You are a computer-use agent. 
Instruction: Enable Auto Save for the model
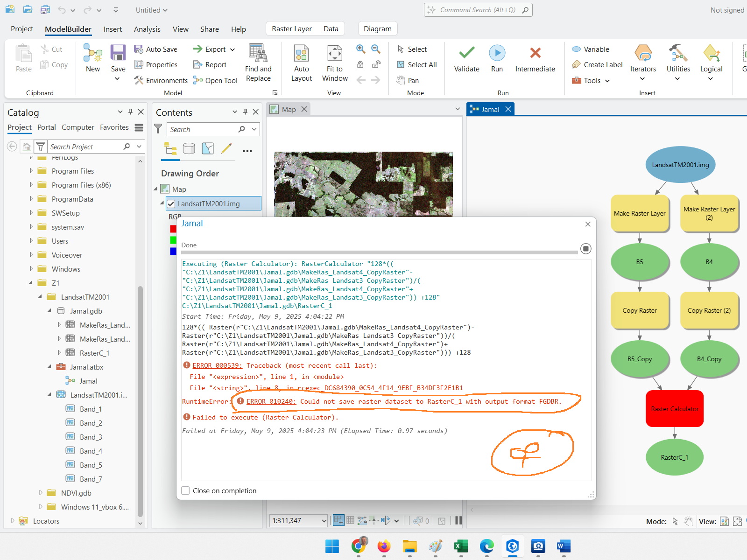pos(157,49)
